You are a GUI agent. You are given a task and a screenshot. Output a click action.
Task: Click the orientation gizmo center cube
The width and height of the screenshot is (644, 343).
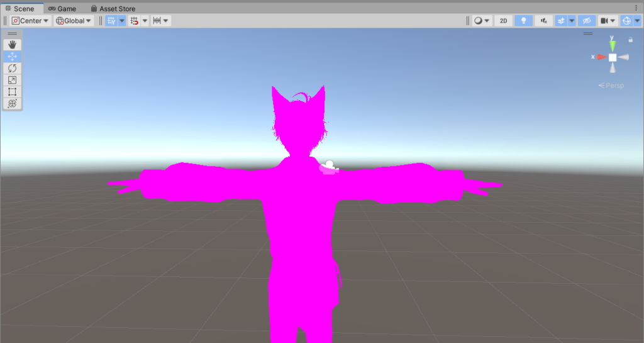click(613, 57)
